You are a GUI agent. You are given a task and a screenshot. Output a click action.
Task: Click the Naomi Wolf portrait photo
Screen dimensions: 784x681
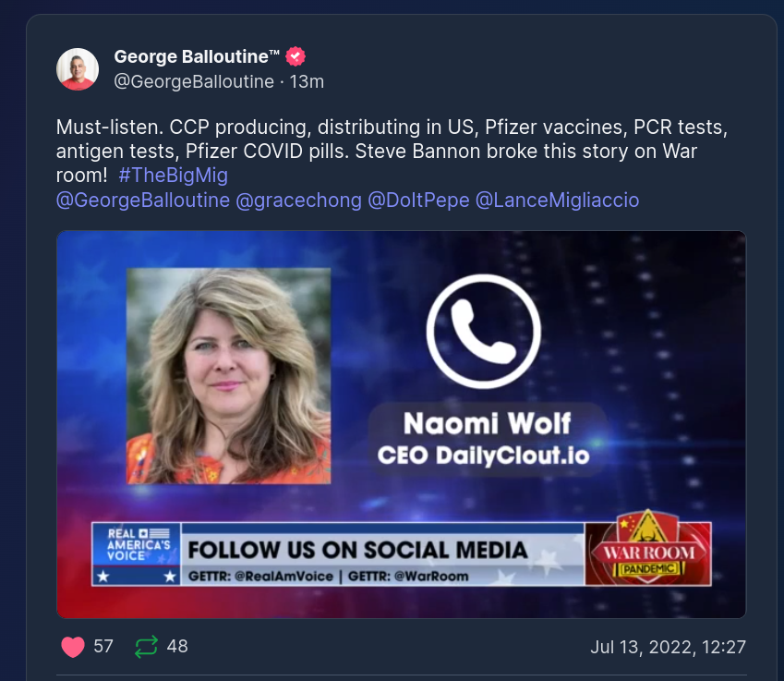(x=228, y=376)
